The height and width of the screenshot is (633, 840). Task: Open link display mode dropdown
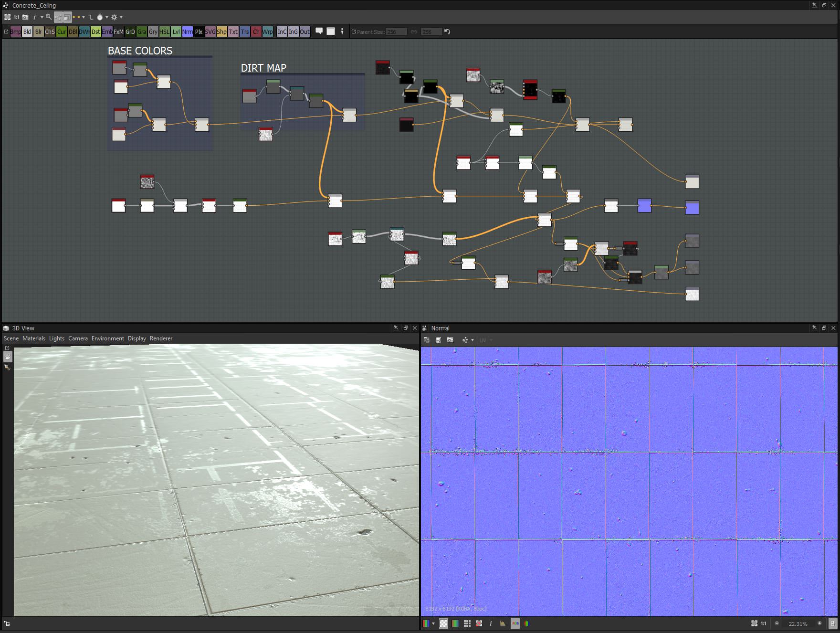coord(84,17)
